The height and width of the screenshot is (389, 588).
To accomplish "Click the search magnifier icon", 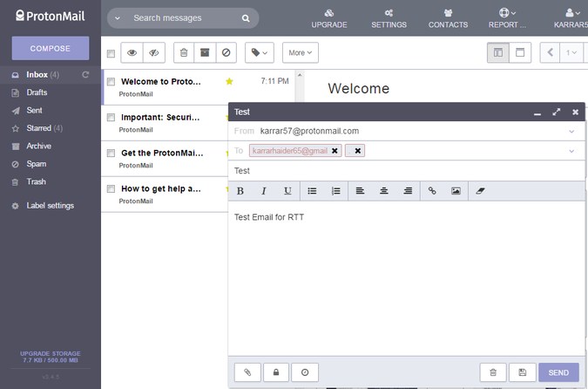I will pos(246,18).
